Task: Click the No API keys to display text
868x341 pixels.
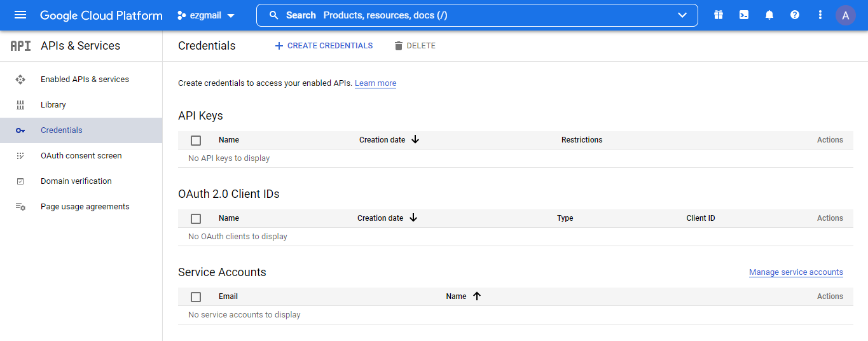Action: point(229,158)
